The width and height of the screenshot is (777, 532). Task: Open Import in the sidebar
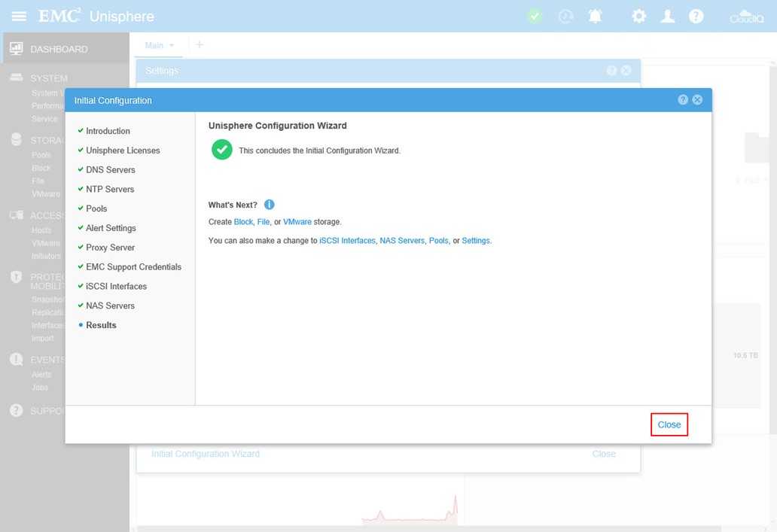pyautogui.click(x=43, y=338)
